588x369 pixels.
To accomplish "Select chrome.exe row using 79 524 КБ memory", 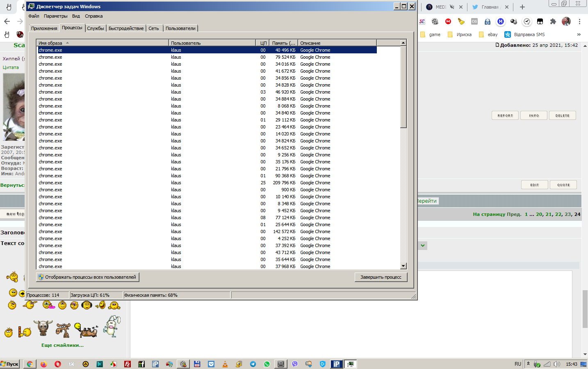I will 207,57.
